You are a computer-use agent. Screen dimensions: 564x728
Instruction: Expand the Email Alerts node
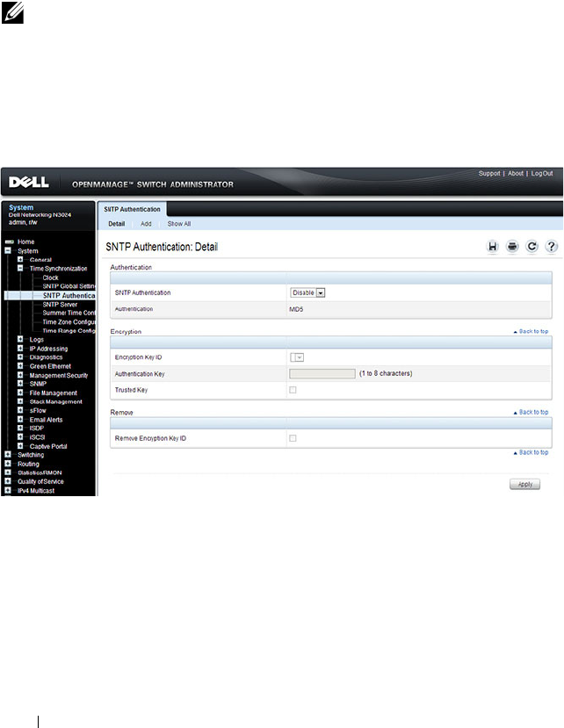click(20, 419)
